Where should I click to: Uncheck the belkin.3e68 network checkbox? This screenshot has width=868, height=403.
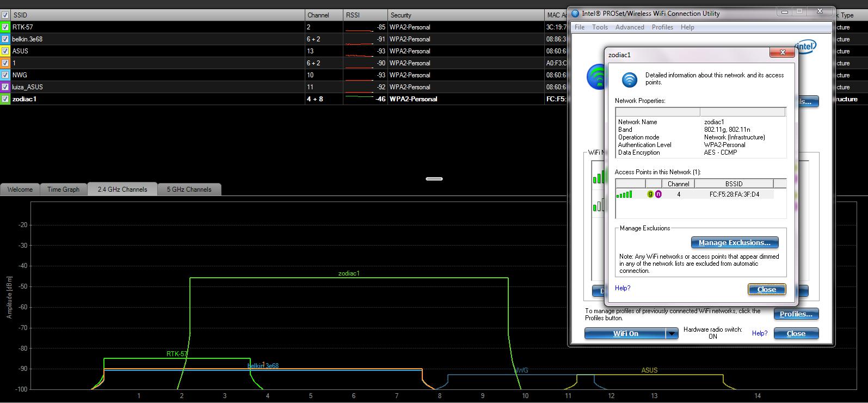(x=5, y=39)
